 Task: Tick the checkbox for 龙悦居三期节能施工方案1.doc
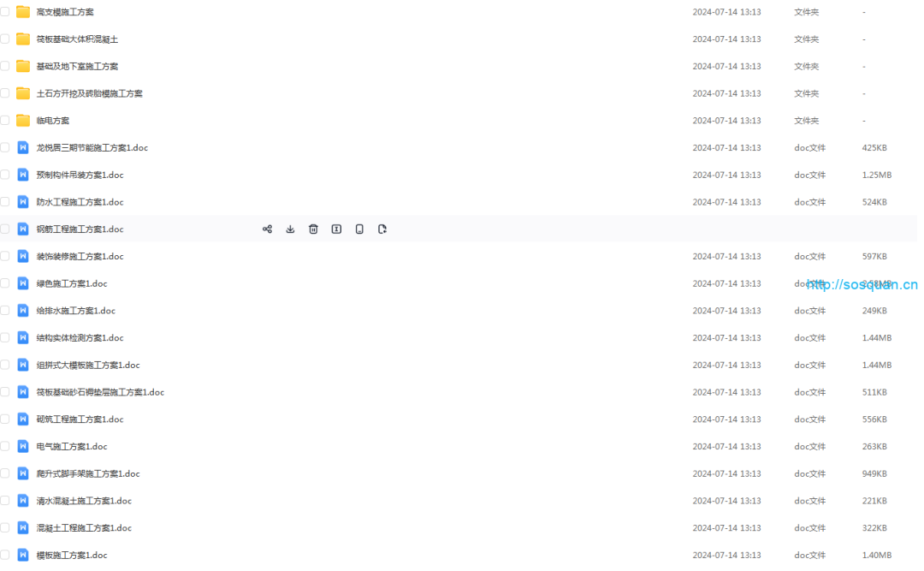pos(5,147)
